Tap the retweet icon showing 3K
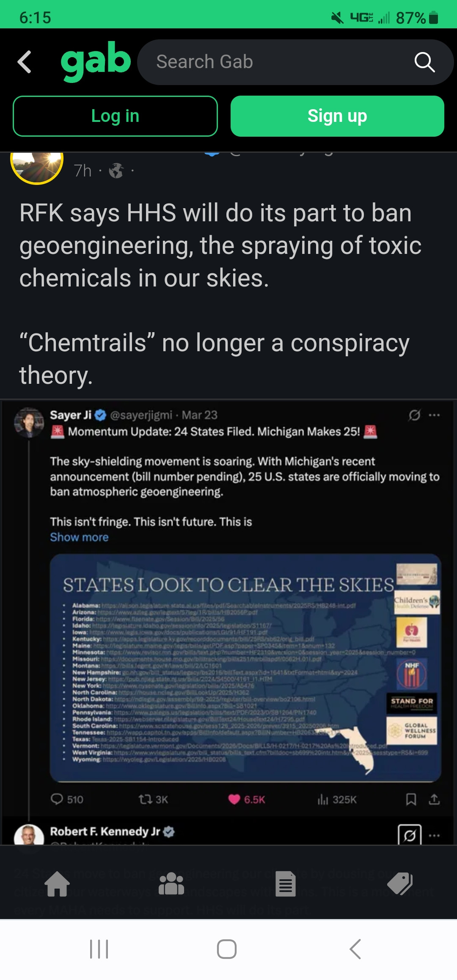The width and height of the screenshot is (457, 980). (146, 799)
